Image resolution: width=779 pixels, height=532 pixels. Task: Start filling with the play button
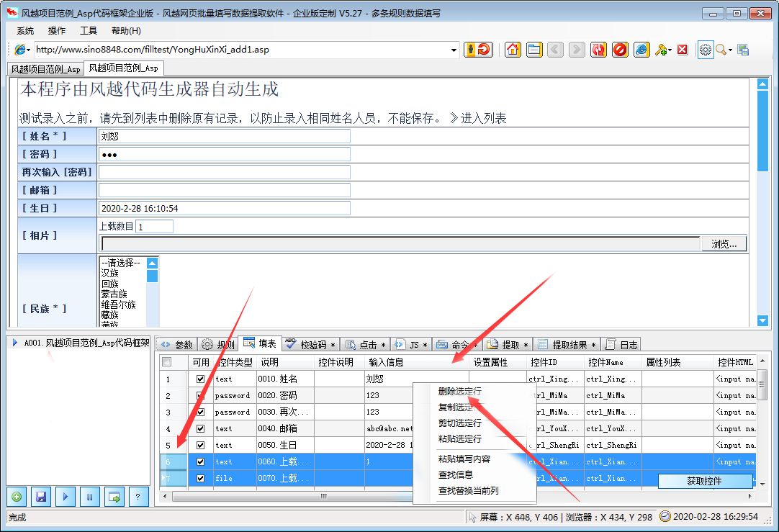click(x=65, y=497)
